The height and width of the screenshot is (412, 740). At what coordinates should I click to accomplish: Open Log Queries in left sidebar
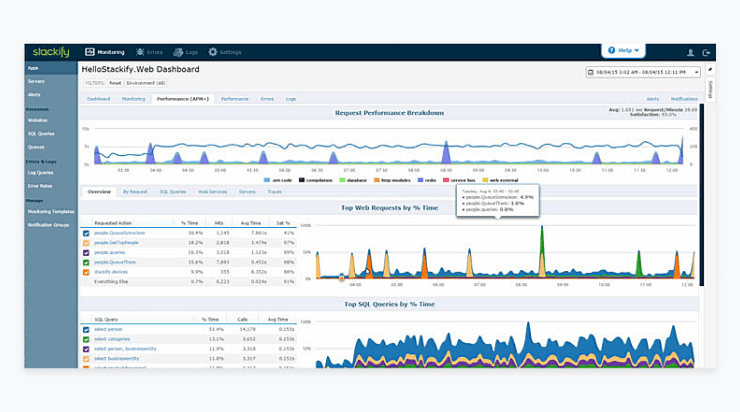pyautogui.click(x=40, y=173)
